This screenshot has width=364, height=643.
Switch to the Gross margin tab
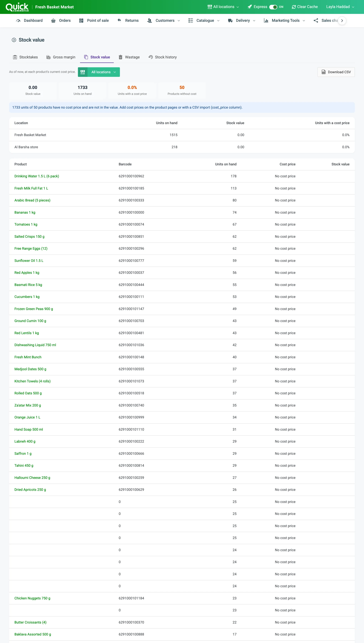(61, 57)
